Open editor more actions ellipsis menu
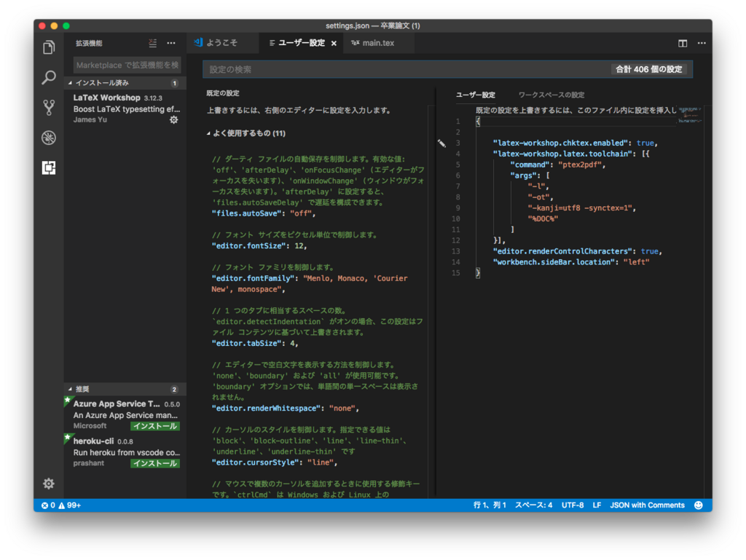The image size is (746, 560). point(702,43)
